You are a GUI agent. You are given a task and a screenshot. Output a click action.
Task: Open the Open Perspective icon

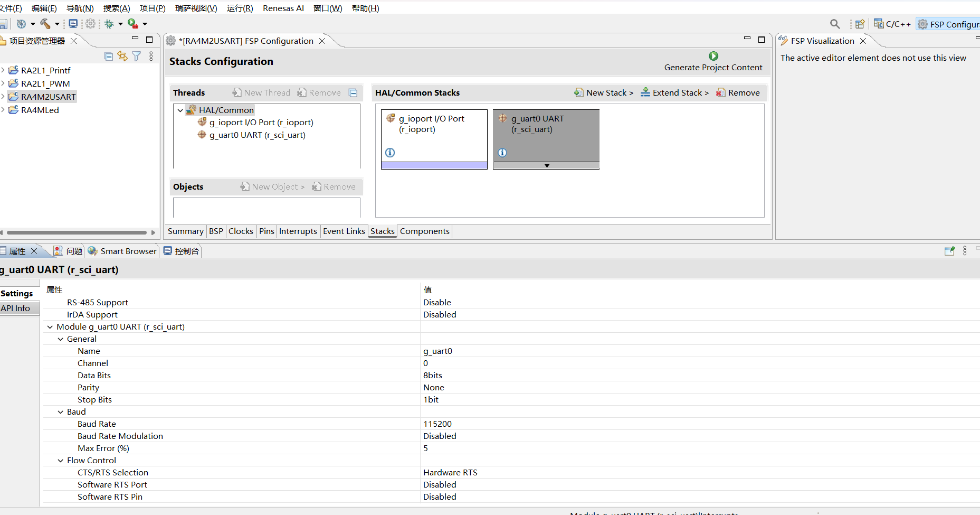click(860, 24)
